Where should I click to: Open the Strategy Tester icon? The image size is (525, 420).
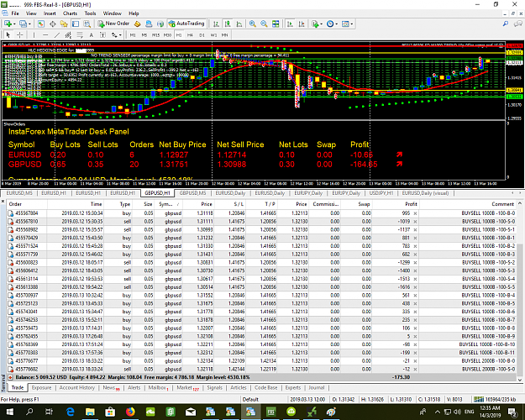[x=87, y=24]
